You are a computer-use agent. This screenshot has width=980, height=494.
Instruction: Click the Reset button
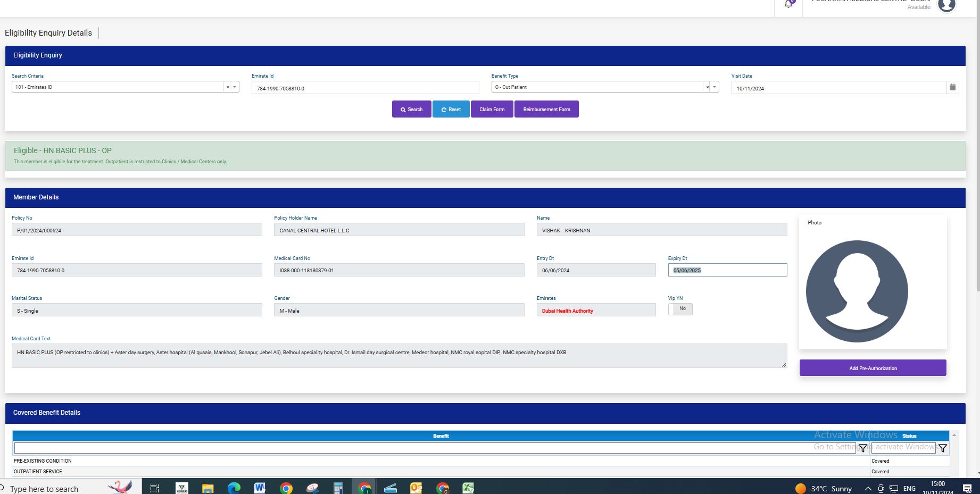(451, 110)
